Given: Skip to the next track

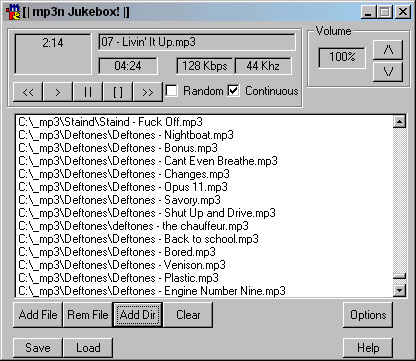Looking at the screenshot, I should pyautogui.click(x=148, y=92).
